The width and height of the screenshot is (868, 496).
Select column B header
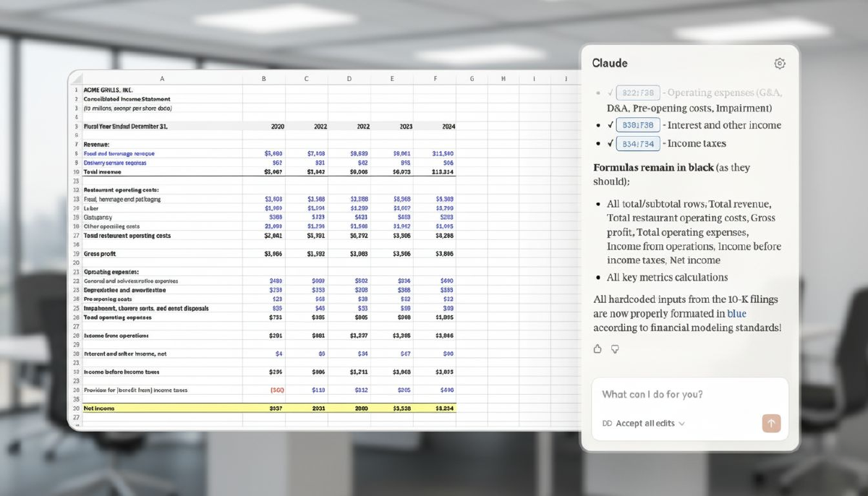[x=264, y=78]
